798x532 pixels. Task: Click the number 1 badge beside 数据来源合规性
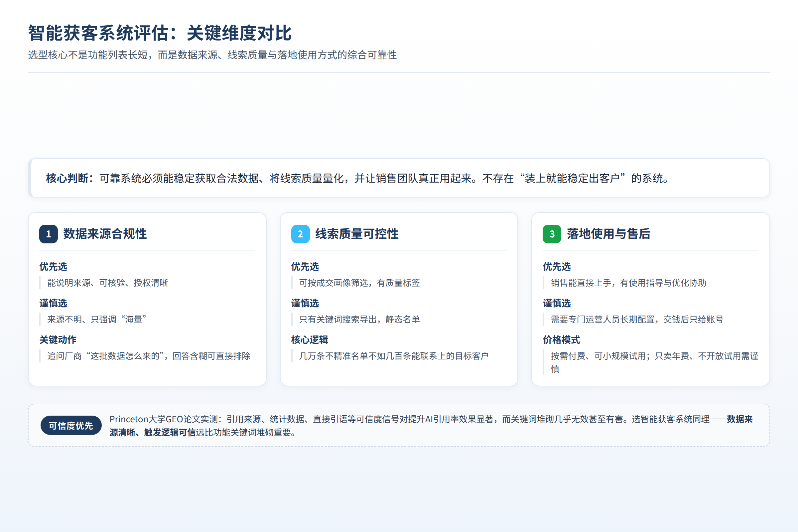click(x=49, y=234)
